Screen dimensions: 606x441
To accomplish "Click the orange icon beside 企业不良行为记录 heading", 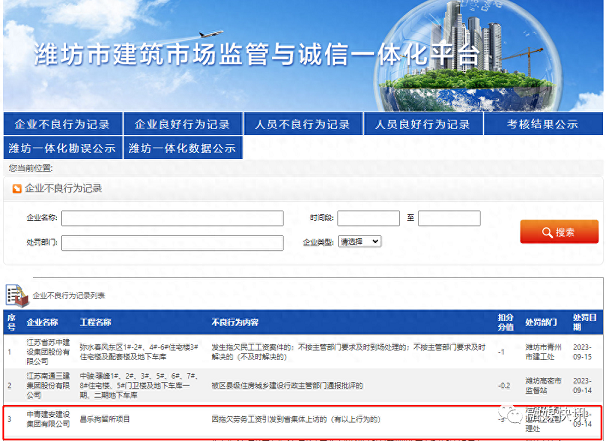I will click(x=17, y=189).
